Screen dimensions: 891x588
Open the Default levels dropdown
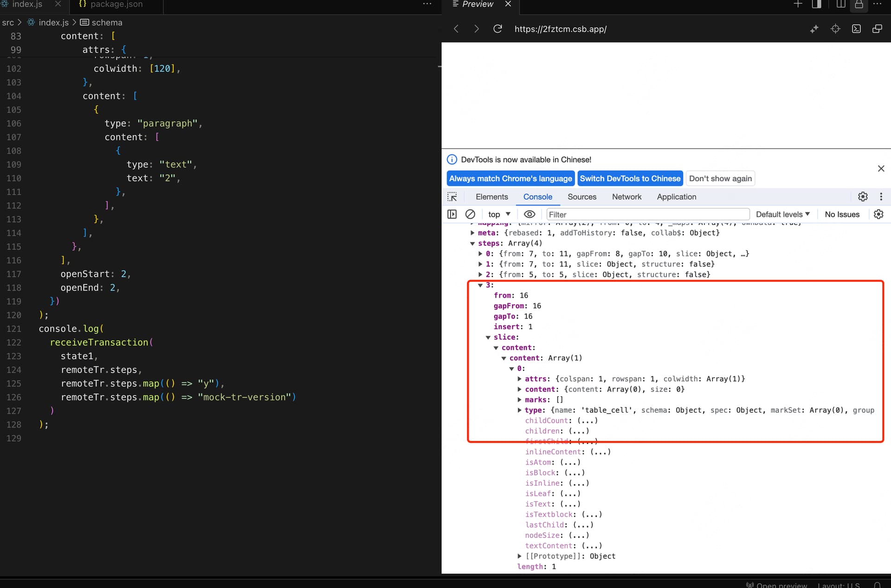pyautogui.click(x=783, y=214)
